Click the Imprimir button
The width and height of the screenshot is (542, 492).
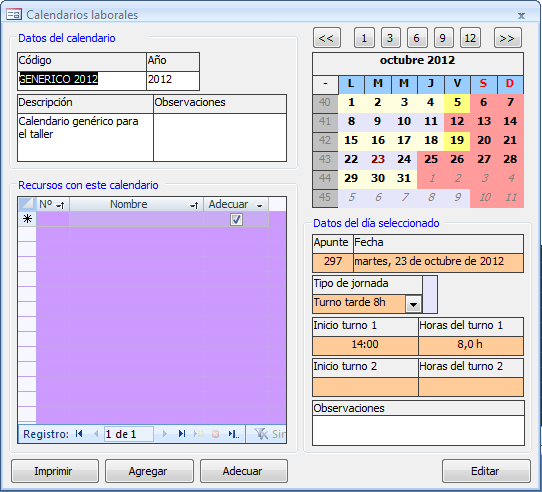click(55, 471)
